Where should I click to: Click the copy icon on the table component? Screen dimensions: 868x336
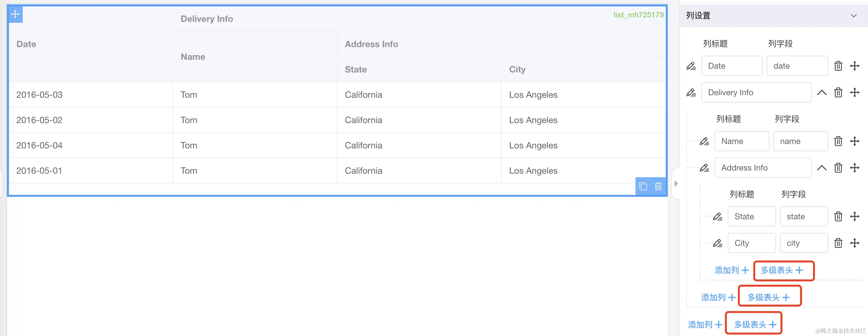coord(643,186)
